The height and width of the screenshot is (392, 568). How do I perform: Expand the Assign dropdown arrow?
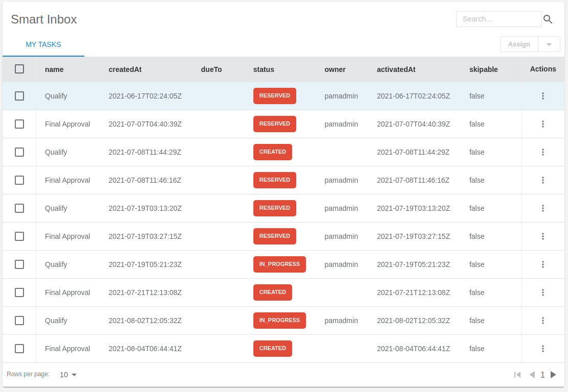click(549, 44)
